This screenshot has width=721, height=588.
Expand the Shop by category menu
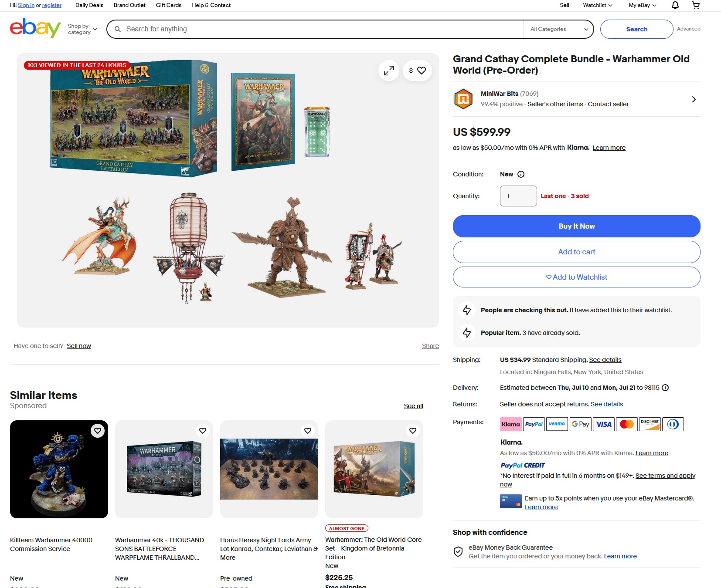[x=82, y=29]
